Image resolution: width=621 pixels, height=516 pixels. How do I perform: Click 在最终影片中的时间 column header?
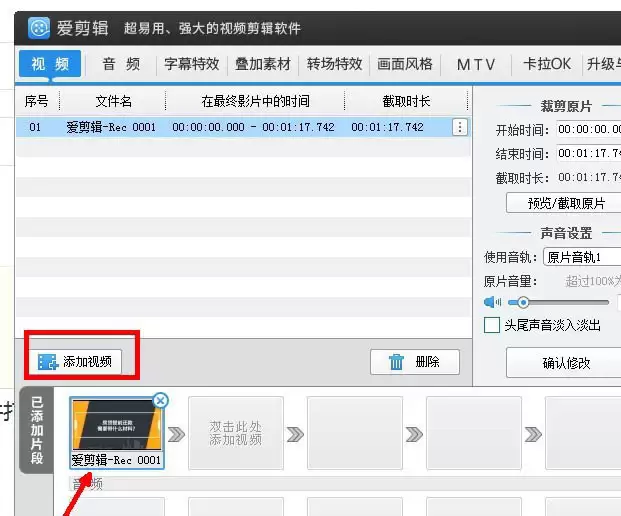click(x=255, y=101)
